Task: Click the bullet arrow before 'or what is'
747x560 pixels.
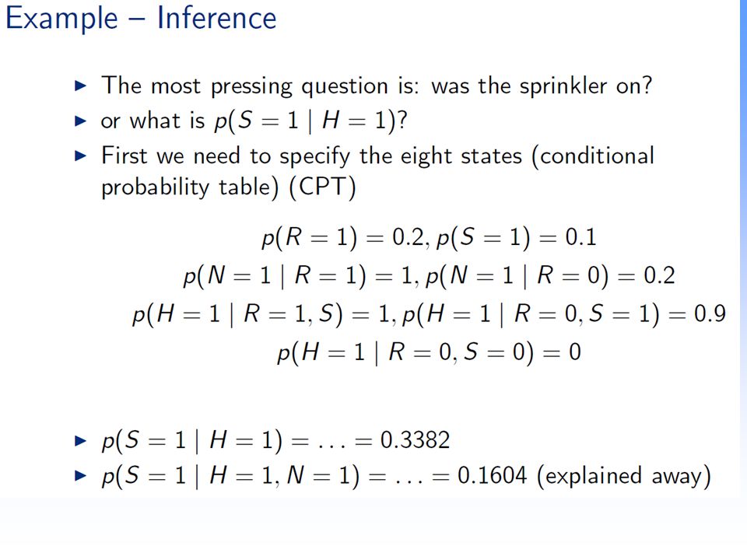Action: point(81,121)
